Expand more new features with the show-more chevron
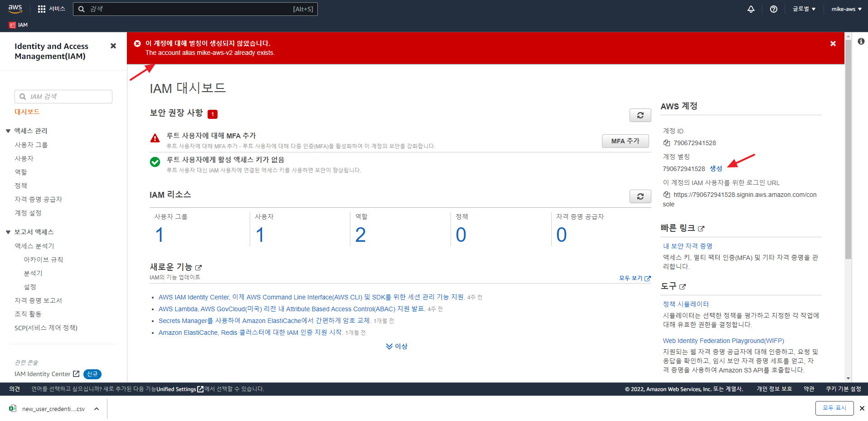Image resolution: width=868 pixels, height=421 pixels. coord(397,346)
